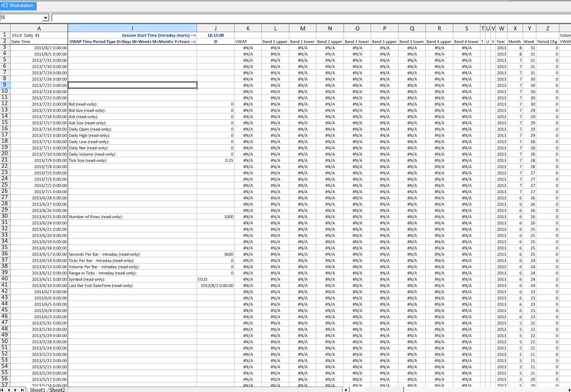Select column K by its header
The width and height of the screenshot is (571, 392).
pyautogui.click(x=248, y=28)
